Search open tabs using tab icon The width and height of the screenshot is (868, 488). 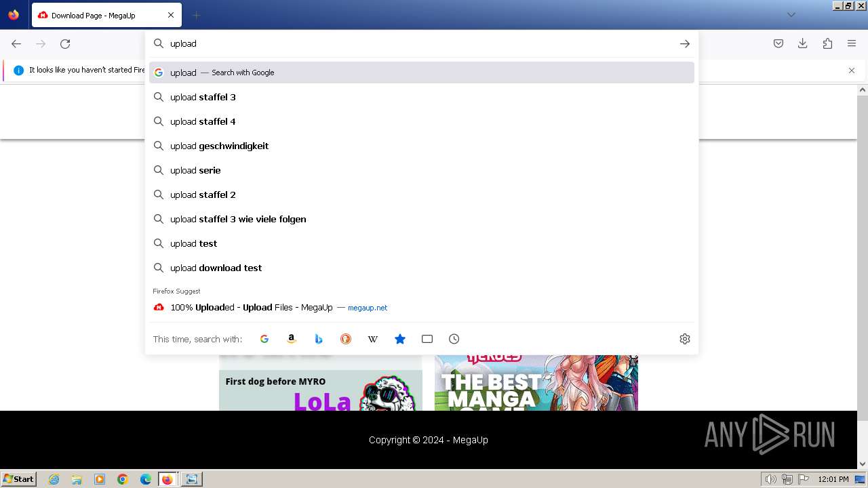427,339
